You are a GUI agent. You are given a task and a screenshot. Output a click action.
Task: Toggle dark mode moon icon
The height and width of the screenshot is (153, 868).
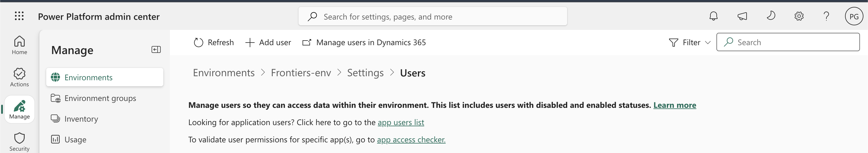[x=771, y=16]
